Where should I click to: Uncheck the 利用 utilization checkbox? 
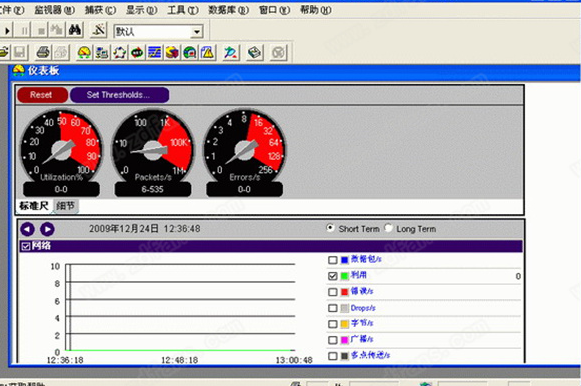332,276
